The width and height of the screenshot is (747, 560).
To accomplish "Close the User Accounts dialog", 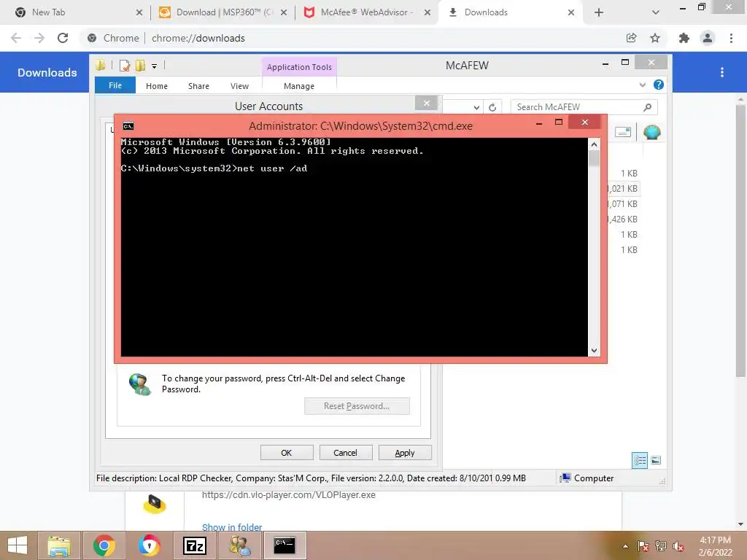I will coord(426,103).
